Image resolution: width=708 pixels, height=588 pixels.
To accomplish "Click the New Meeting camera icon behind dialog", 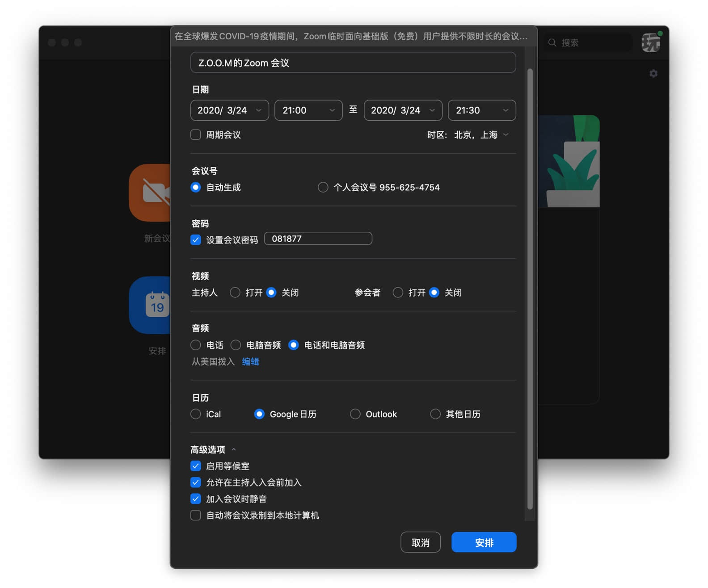I will pyautogui.click(x=150, y=193).
